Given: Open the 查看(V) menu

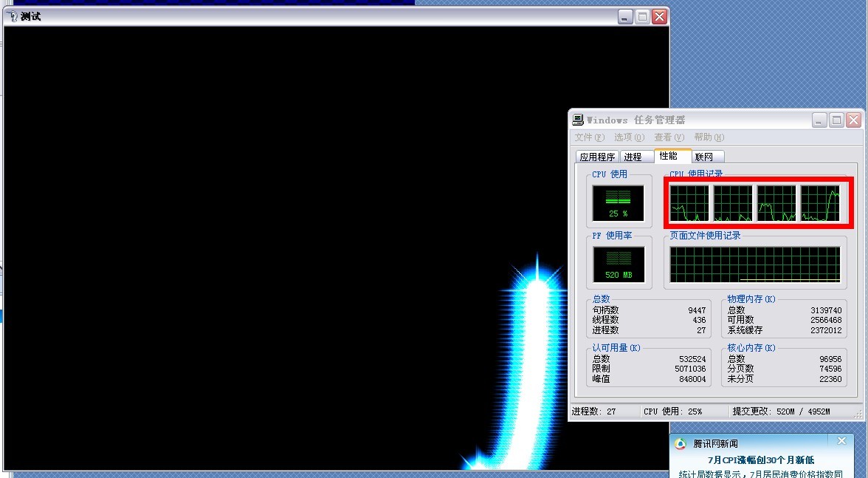Looking at the screenshot, I should point(669,137).
